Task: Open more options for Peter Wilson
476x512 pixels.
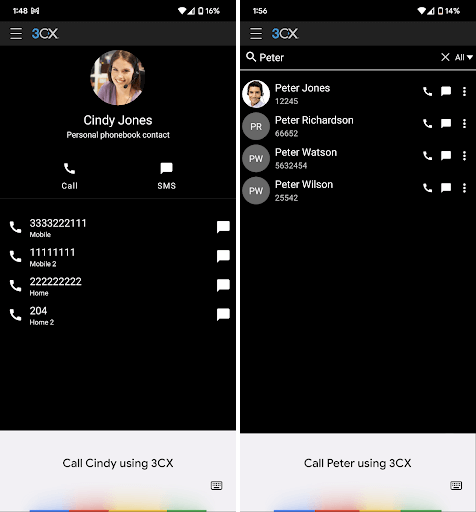Action: coord(464,188)
